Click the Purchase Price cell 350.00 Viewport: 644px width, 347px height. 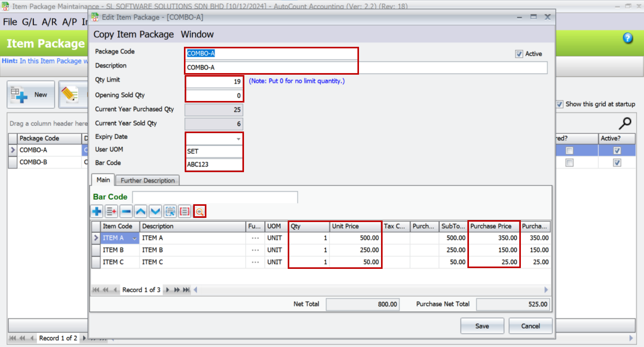[x=494, y=238]
